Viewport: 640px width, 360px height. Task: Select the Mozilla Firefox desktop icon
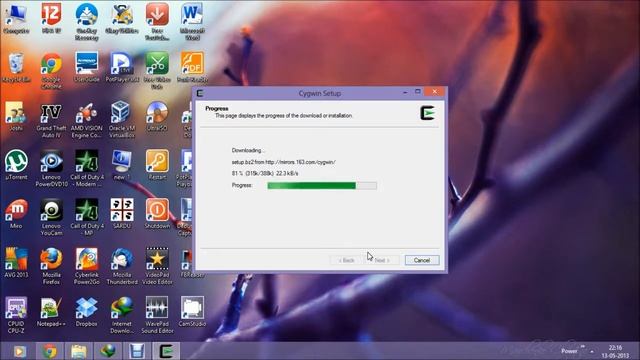click(51, 266)
